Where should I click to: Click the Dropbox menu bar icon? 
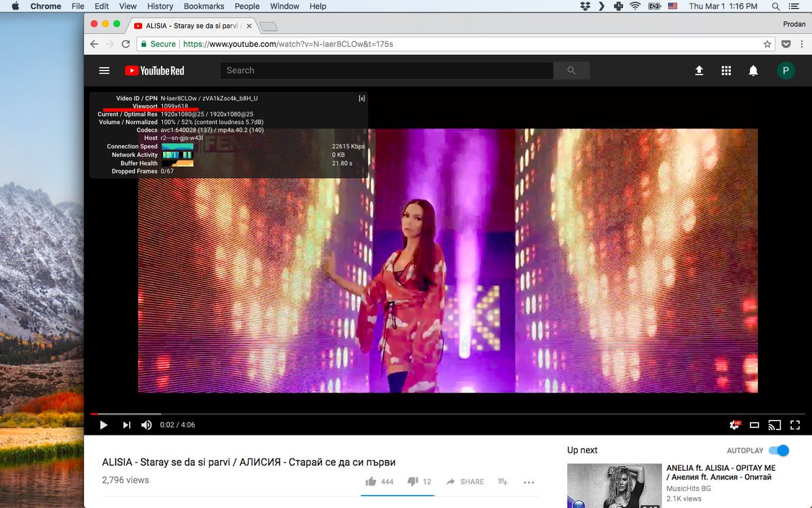[585, 6]
